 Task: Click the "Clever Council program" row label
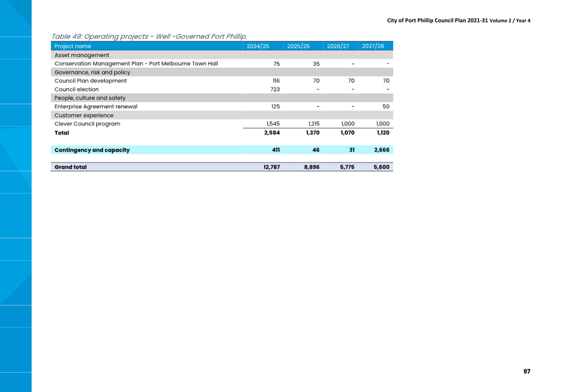click(x=87, y=124)
